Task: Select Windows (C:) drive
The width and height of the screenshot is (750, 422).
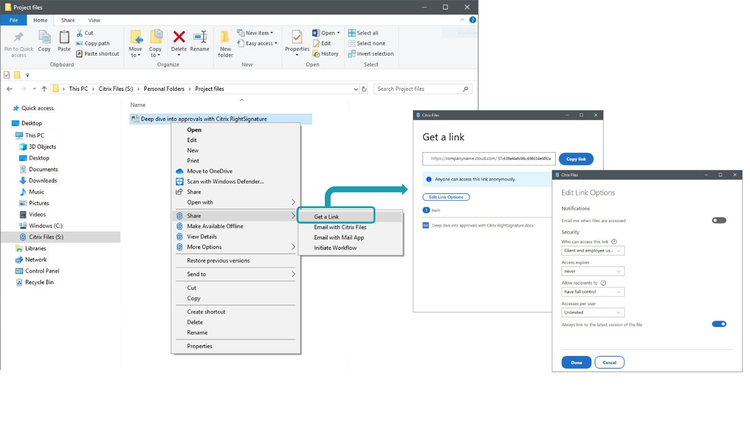Action: point(41,226)
